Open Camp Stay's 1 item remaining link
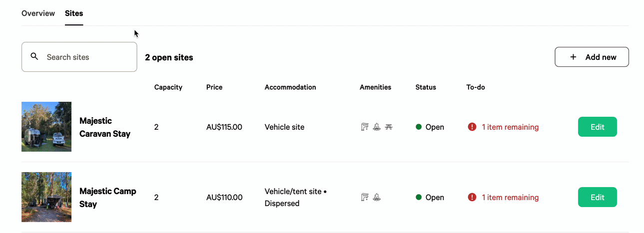Viewport: 644px width, 233px height. coord(510,197)
